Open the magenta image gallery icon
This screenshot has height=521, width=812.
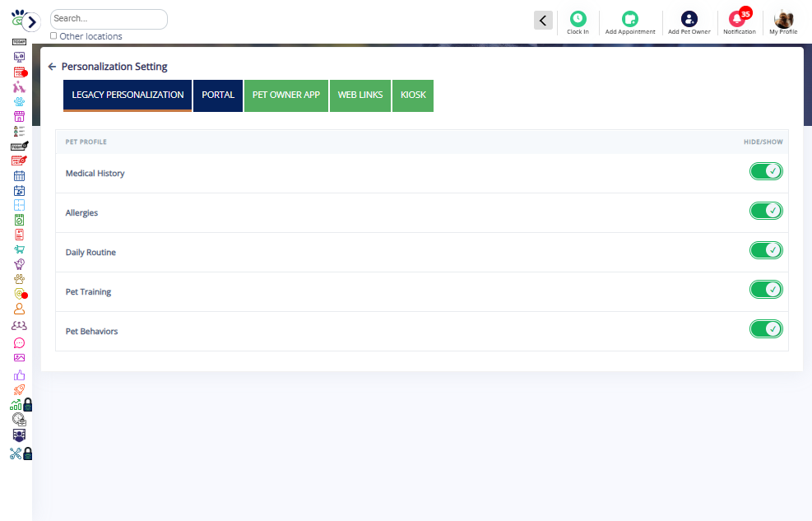click(19, 358)
